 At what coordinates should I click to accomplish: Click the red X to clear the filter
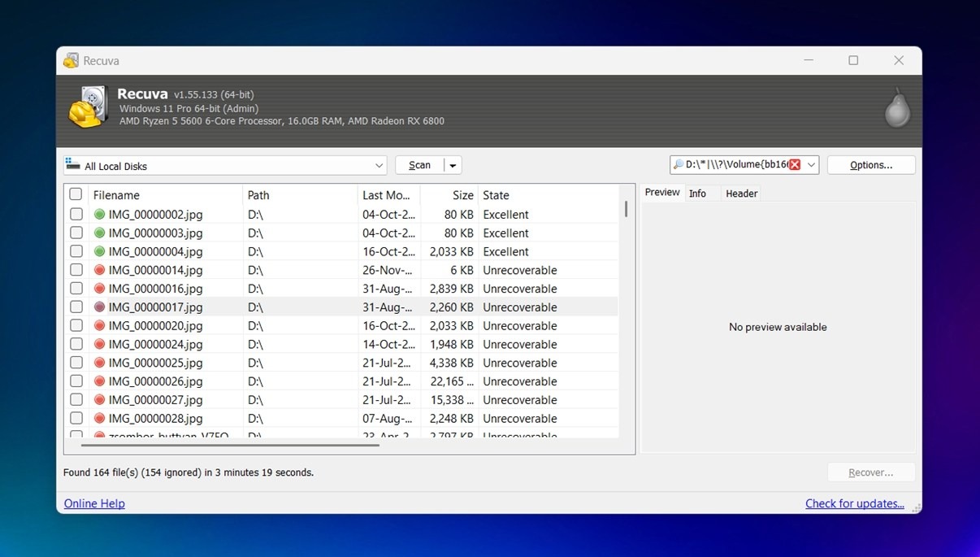pyautogui.click(x=795, y=164)
